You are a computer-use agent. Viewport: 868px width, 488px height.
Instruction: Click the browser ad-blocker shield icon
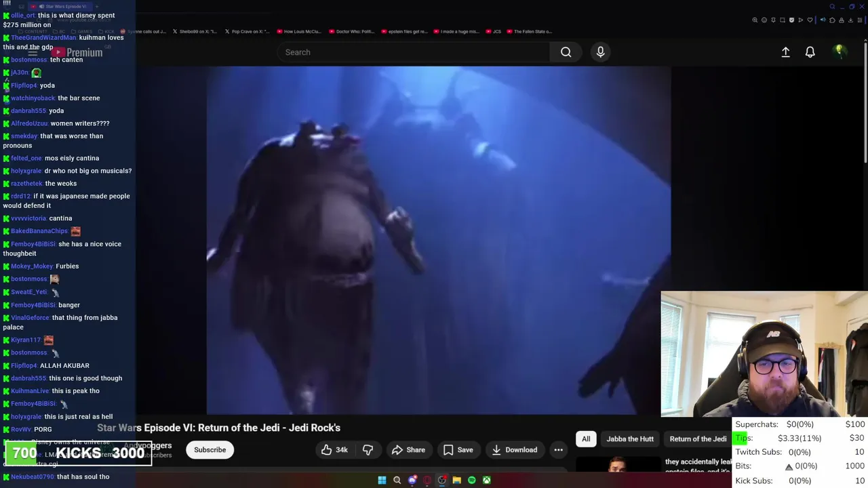point(791,20)
